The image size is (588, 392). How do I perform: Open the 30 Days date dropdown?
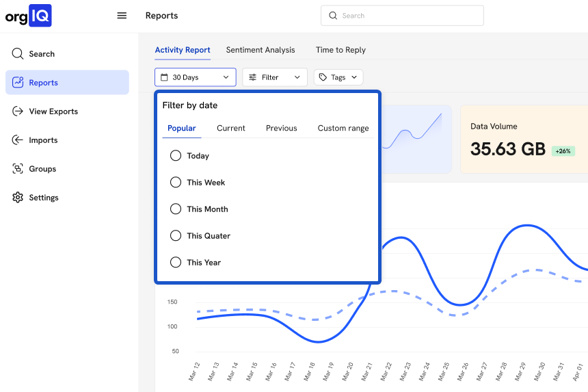[x=195, y=77]
